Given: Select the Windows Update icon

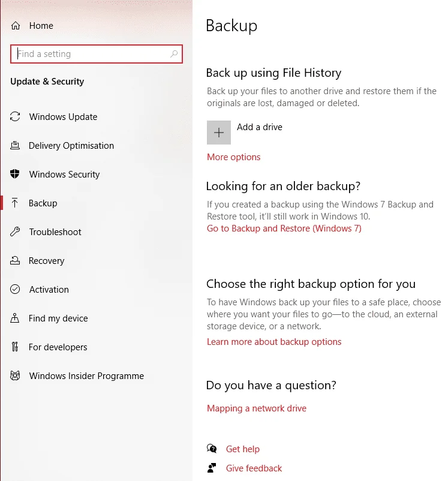Looking at the screenshot, I should click(x=16, y=116).
